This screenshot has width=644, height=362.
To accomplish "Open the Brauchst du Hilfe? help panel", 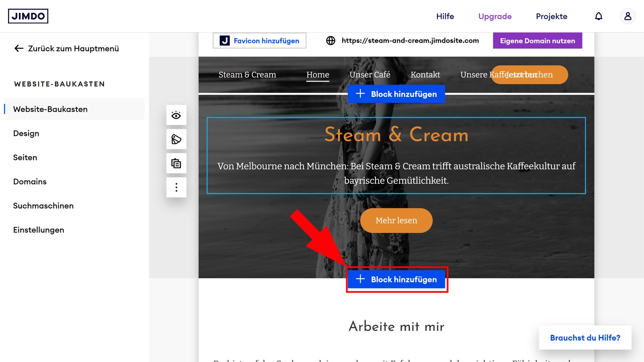I will point(585,337).
